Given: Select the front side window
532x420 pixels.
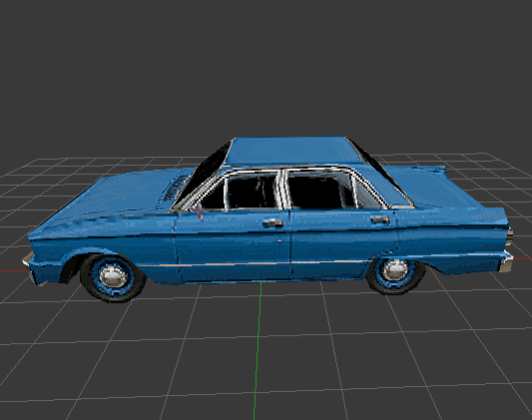Looking at the screenshot, I should pyautogui.click(x=253, y=192).
